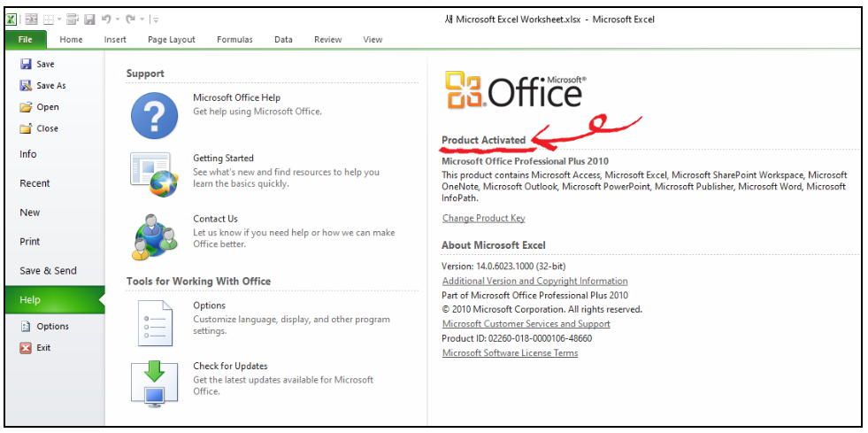Click the Product Activated text

pyautogui.click(x=484, y=140)
